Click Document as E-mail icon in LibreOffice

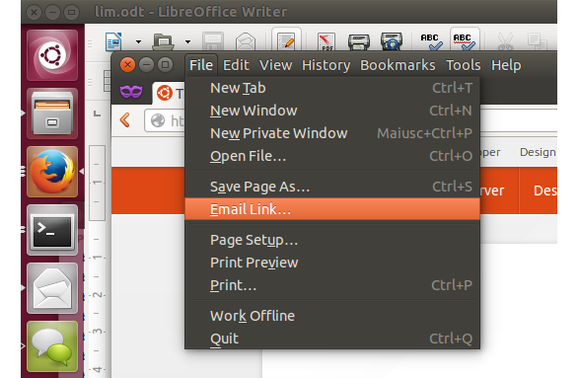click(246, 41)
